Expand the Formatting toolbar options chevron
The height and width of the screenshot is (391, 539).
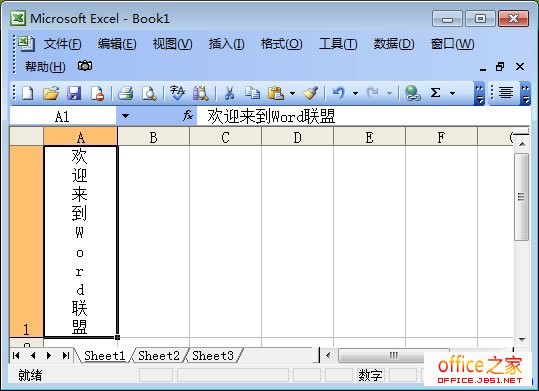click(x=525, y=93)
